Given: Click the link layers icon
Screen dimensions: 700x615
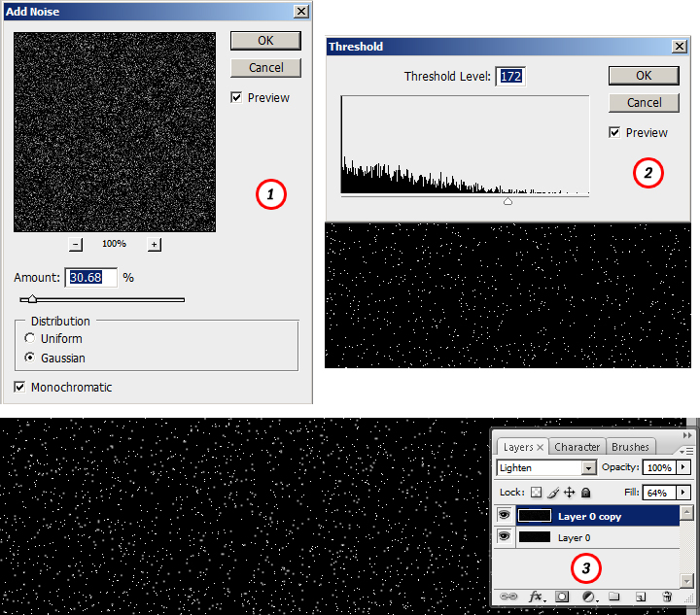Looking at the screenshot, I should tap(508, 597).
